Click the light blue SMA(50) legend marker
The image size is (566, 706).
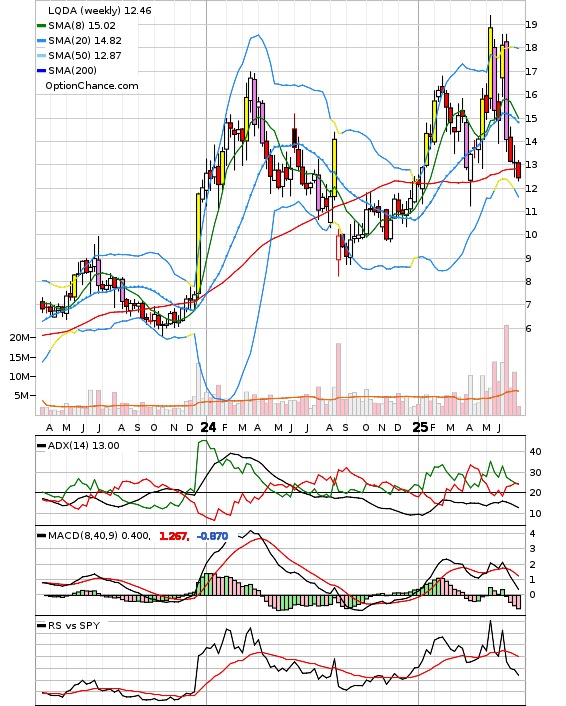tap(41, 55)
